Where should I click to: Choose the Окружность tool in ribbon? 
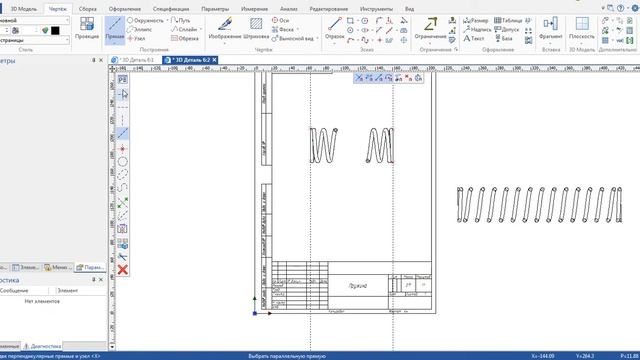tap(145, 20)
